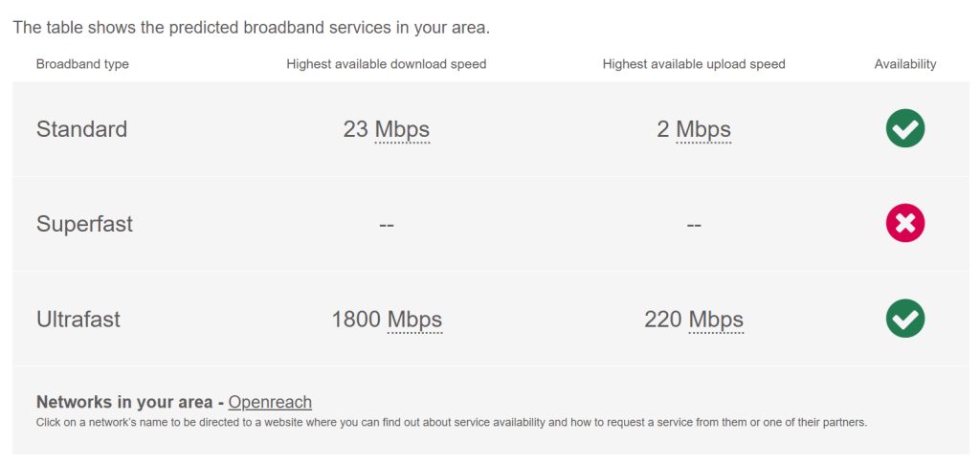Click Mbps abbreviation beside 23 download speed
Viewport: 980px width, 465px height.
402,129
